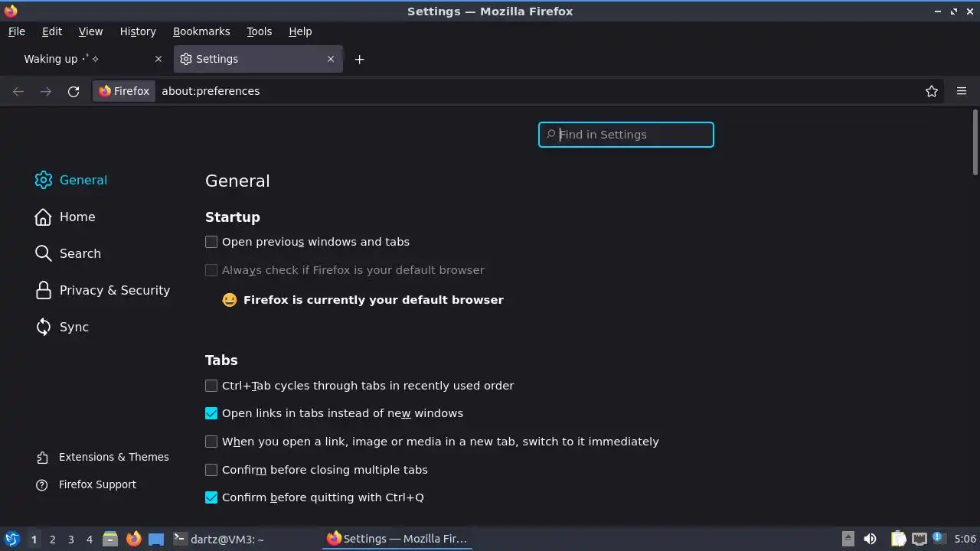The width and height of the screenshot is (980, 551).
Task: Close the Waking up tab
Action: coord(158,59)
